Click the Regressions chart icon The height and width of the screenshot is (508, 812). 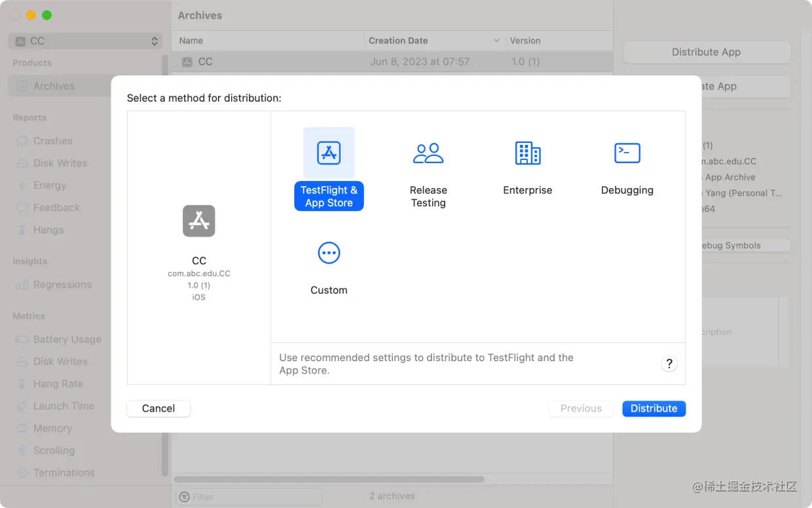click(22, 284)
